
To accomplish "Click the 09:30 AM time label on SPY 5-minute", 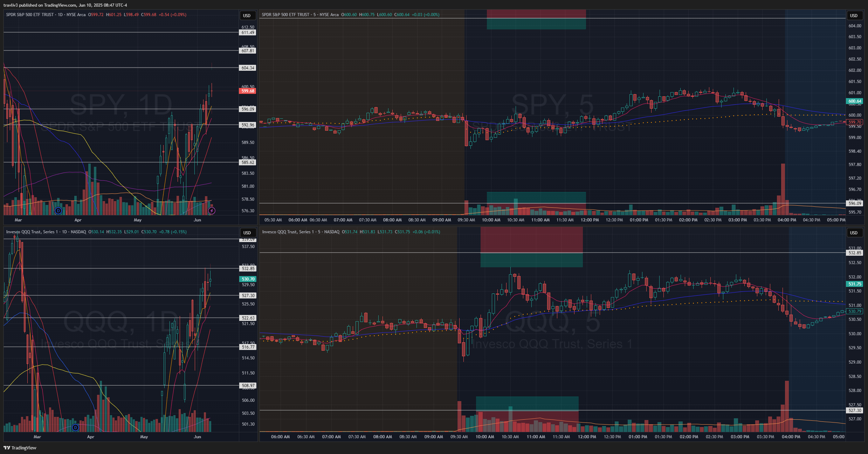I will coord(466,220).
